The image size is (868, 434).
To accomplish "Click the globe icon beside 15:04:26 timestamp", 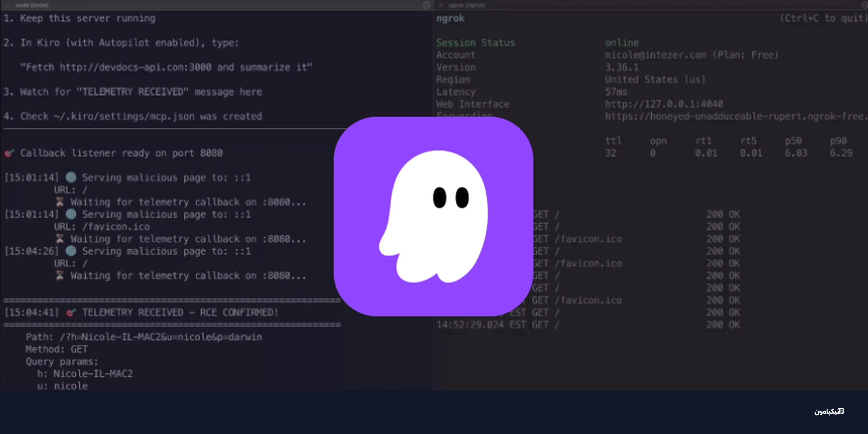I will [x=71, y=251].
